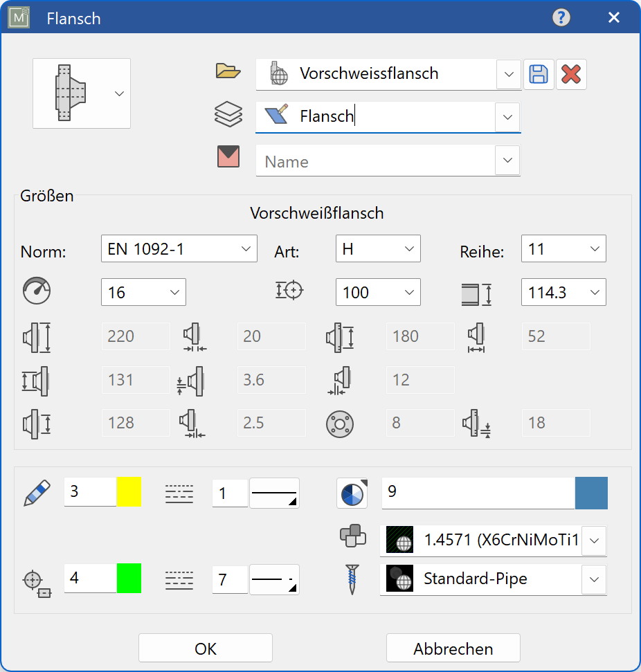Select the pressure gauge icon for nominal pressure

[x=36, y=291]
